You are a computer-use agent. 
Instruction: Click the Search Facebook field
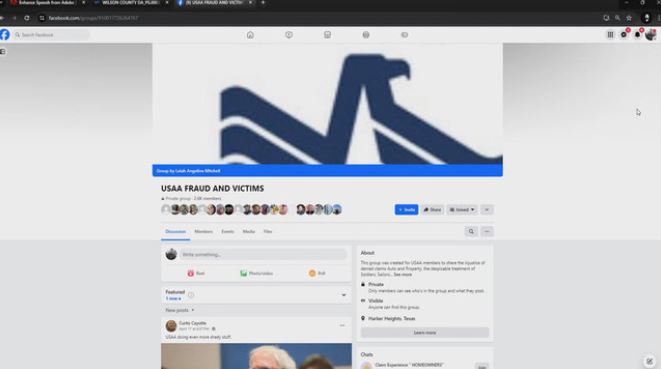point(51,35)
